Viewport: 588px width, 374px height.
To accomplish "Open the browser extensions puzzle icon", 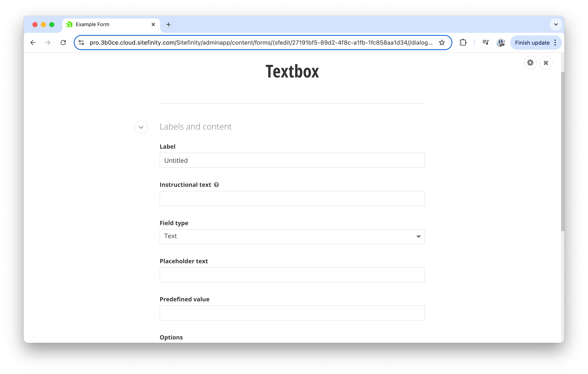I will click(463, 43).
